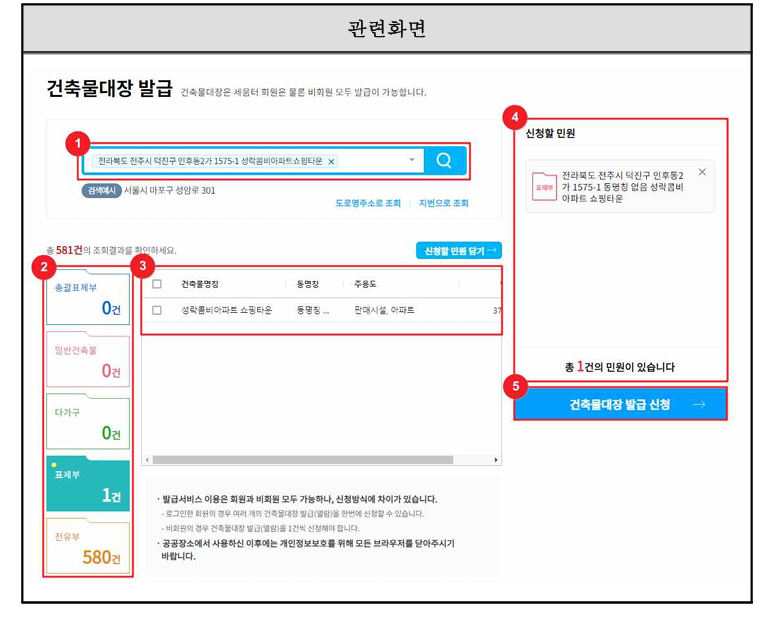The height and width of the screenshot is (618, 783).
Task: Click horizontal scrollbar right arrow
Action: [496, 460]
